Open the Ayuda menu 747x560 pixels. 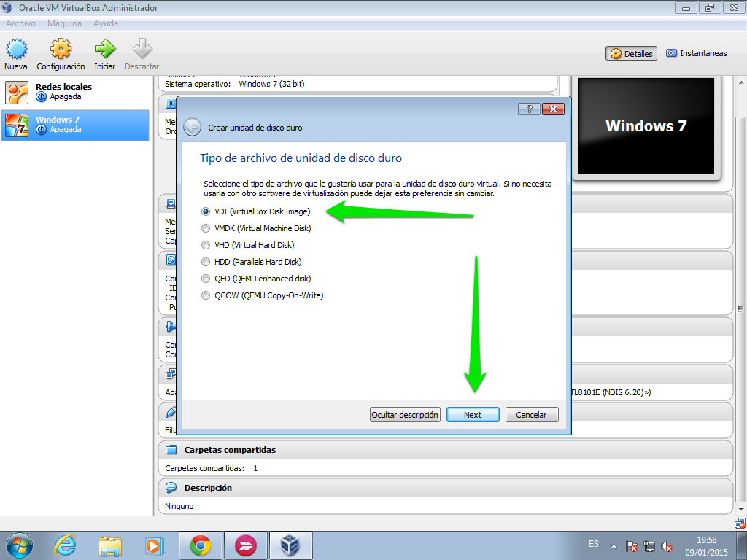[106, 23]
